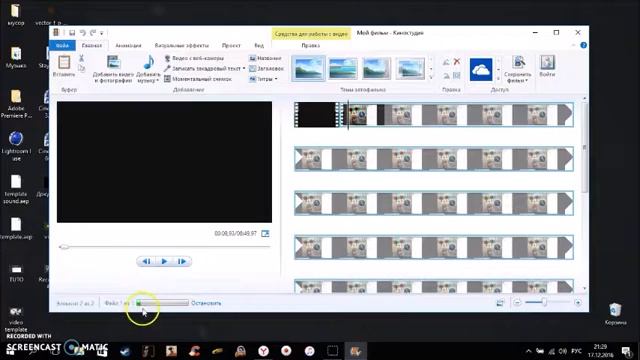Screen dimensions: 640x360
Task: Click the Add music note icon
Action: [149, 62]
